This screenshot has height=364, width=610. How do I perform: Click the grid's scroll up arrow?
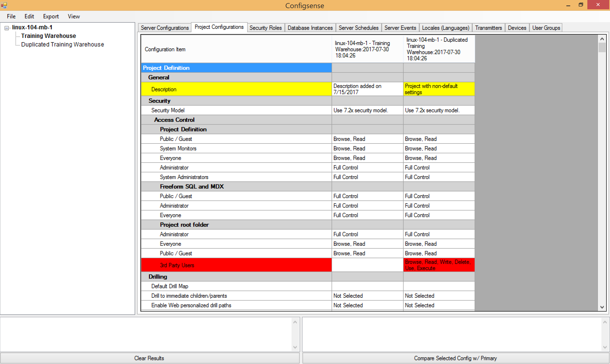pos(602,39)
